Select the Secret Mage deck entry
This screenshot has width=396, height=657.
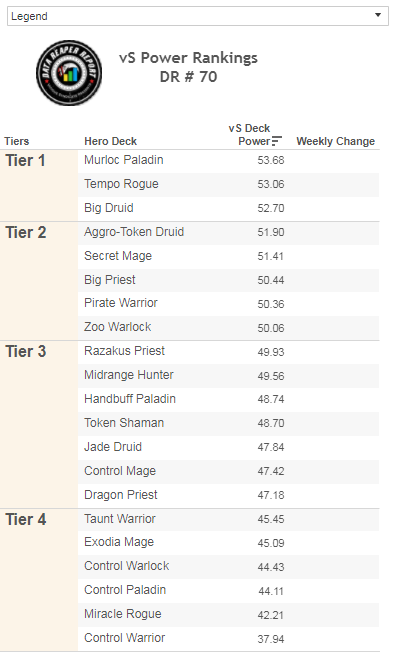pyautogui.click(x=118, y=256)
